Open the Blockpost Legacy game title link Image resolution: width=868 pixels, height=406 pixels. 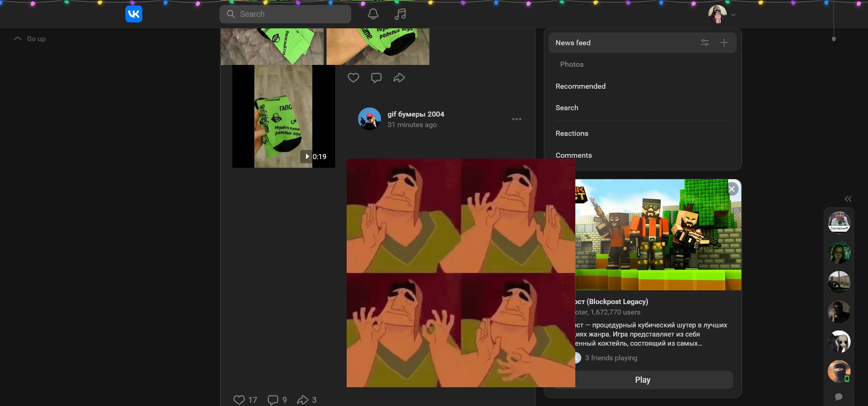click(611, 302)
